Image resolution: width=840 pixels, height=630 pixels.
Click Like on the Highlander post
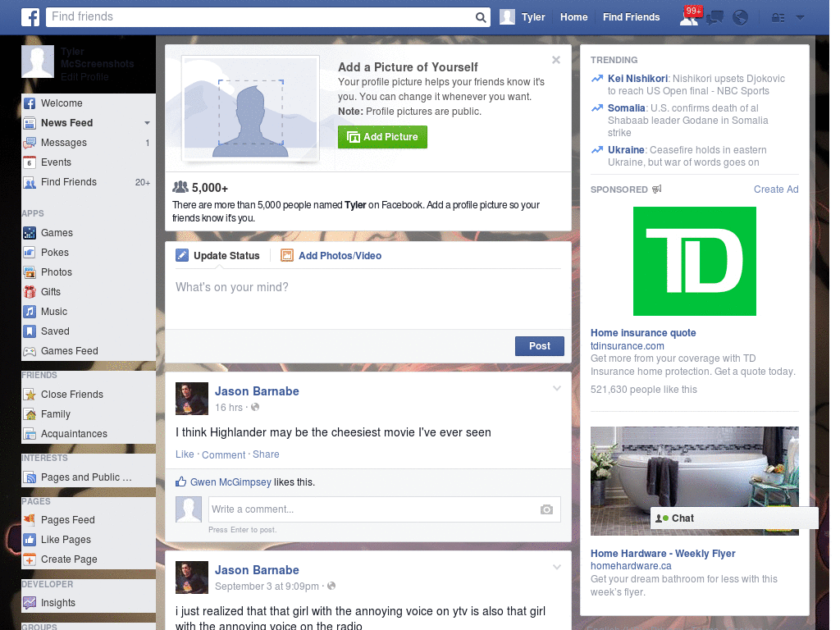185,454
